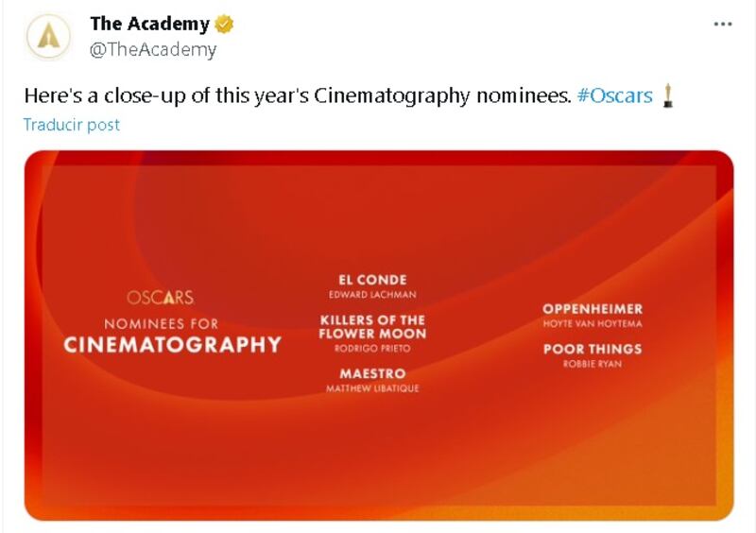This screenshot has width=756, height=533.
Task: Click the @TheAcademy handle
Action: coord(153,49)
